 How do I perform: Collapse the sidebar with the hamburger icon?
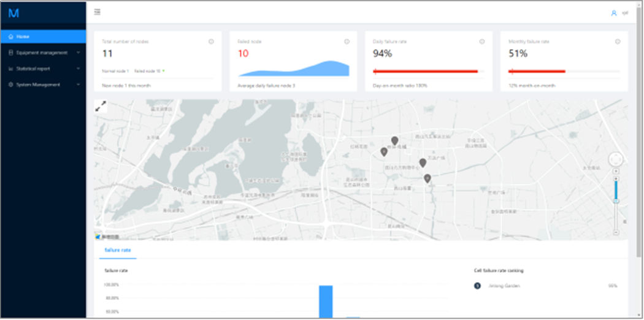[98, 12]
